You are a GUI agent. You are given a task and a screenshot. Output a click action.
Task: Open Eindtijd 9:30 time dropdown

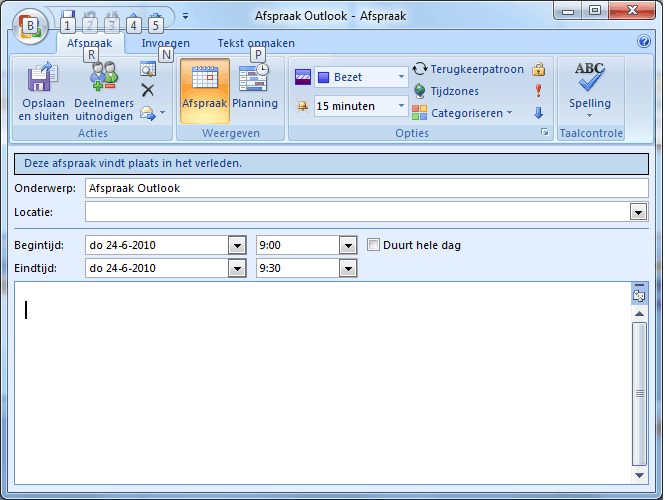point(348,268)
